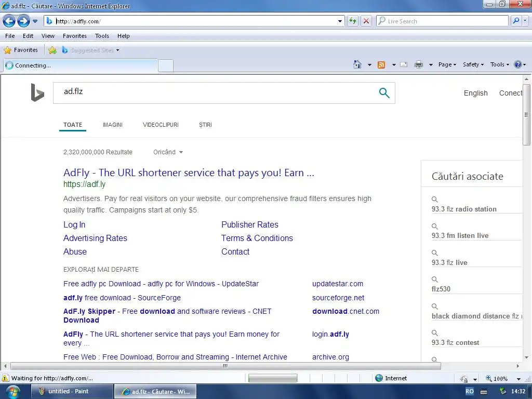Viewport: 532px width, 399px height.
Task: Open the Edit menu
Action: pyautogui.click(x=28, y=36)
